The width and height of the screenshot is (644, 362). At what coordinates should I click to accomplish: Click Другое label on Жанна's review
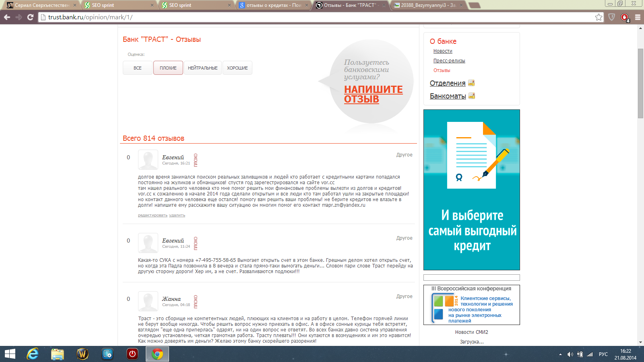point(404,296)
